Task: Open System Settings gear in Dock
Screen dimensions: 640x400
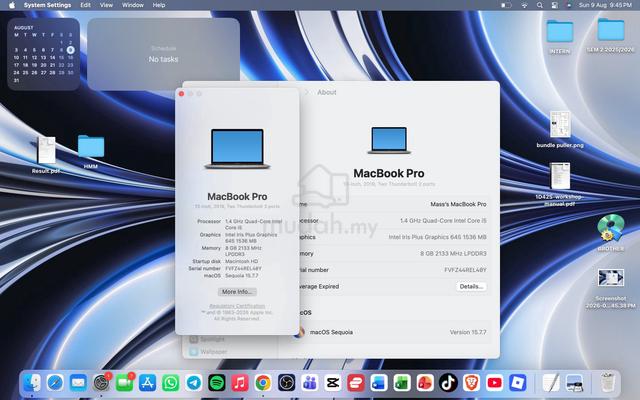Action: (101, 383)
